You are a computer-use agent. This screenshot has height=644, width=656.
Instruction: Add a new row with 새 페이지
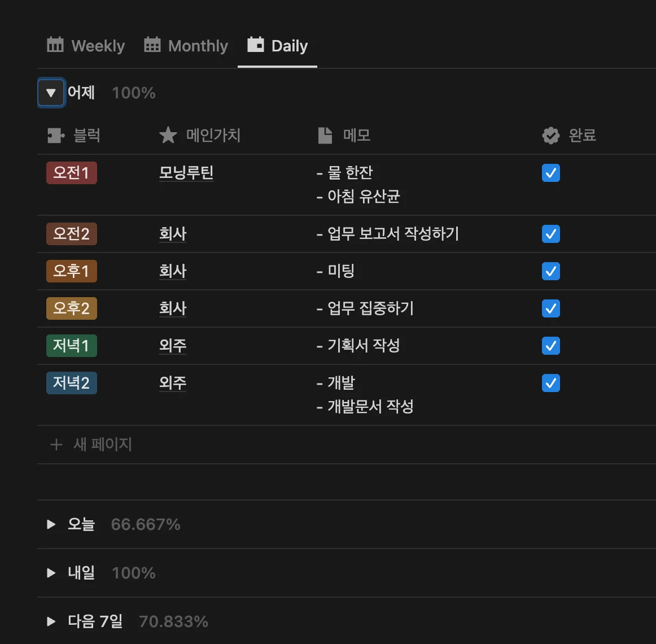click(x=91, y=444)
